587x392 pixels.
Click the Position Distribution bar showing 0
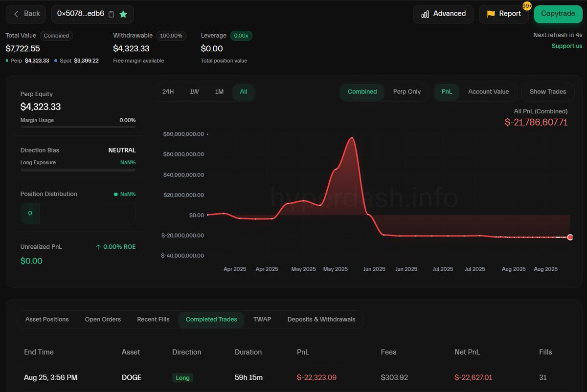click(78, 214)
